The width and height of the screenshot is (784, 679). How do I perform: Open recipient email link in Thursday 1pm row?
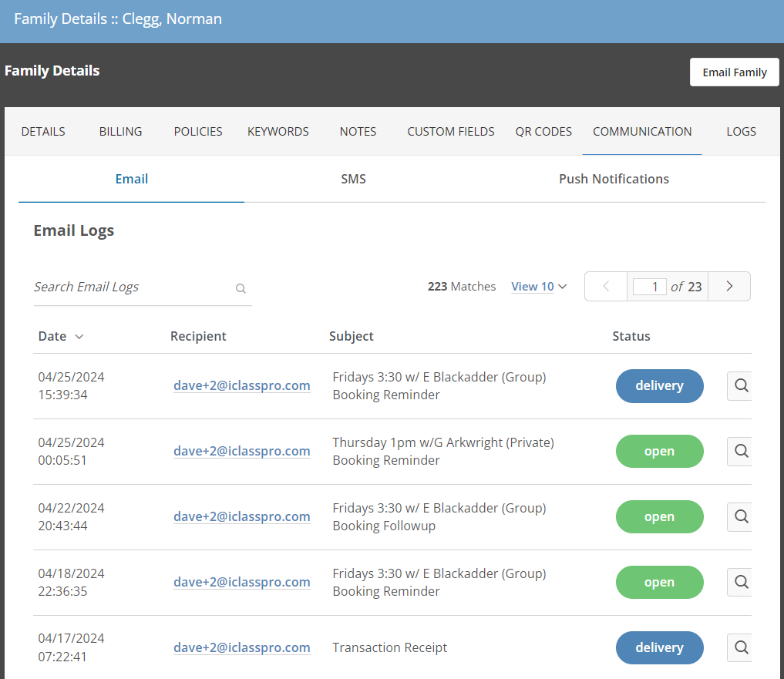(x=241, y=451)
